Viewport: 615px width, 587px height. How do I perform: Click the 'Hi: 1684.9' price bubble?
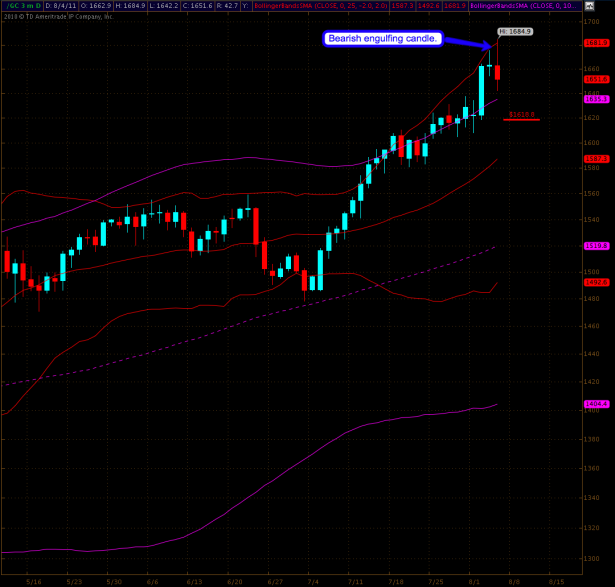(x=514, y=32)
